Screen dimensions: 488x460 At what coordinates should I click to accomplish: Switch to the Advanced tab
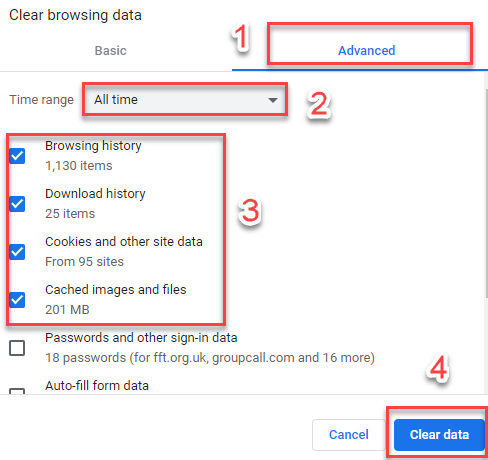pos(367,51)
